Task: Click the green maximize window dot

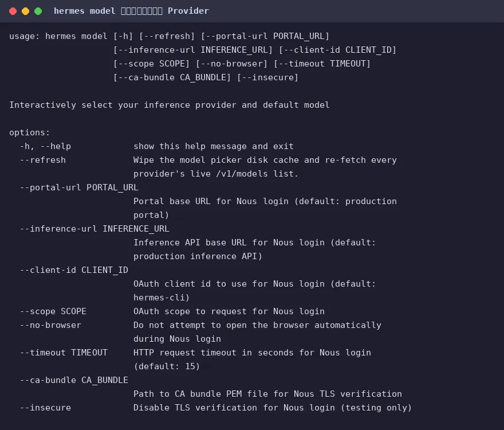Action: click(38, 11)
